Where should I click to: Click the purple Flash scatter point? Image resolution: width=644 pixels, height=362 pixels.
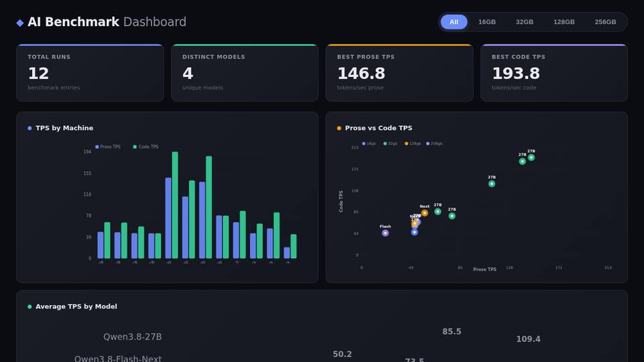(385, 233)
